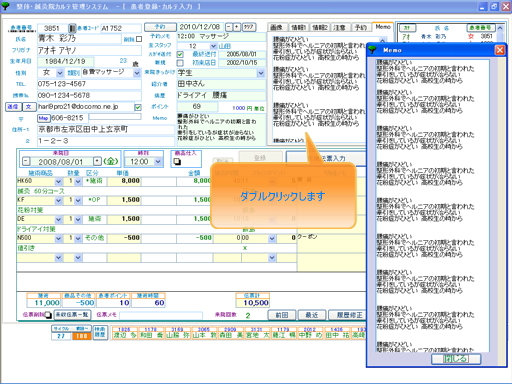Untick the checked ハガキ送付 checkbox
This screenshot has width=512, height=384.
(180, 54)
